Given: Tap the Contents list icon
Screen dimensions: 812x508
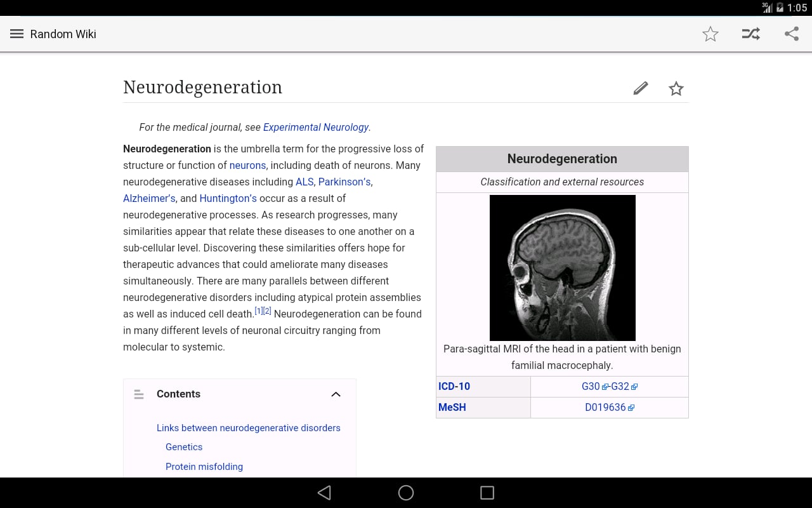Looking at the screenshot, I should click(139, 394).
